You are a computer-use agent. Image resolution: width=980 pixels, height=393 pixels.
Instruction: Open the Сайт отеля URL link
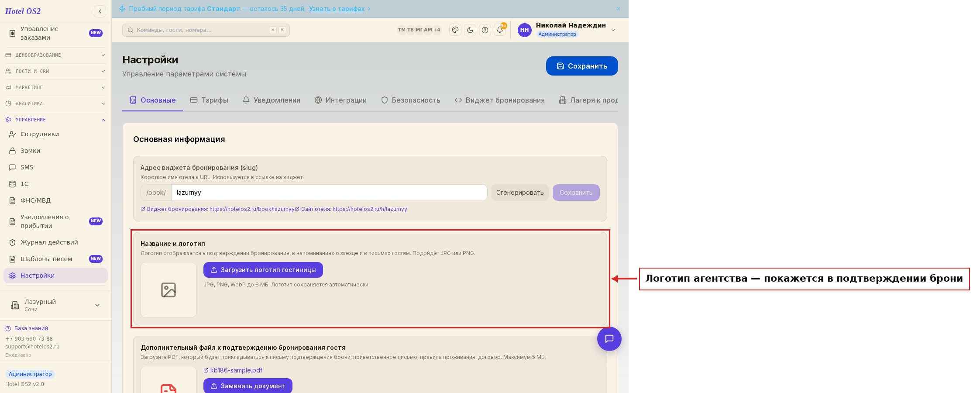coord(351,209)
